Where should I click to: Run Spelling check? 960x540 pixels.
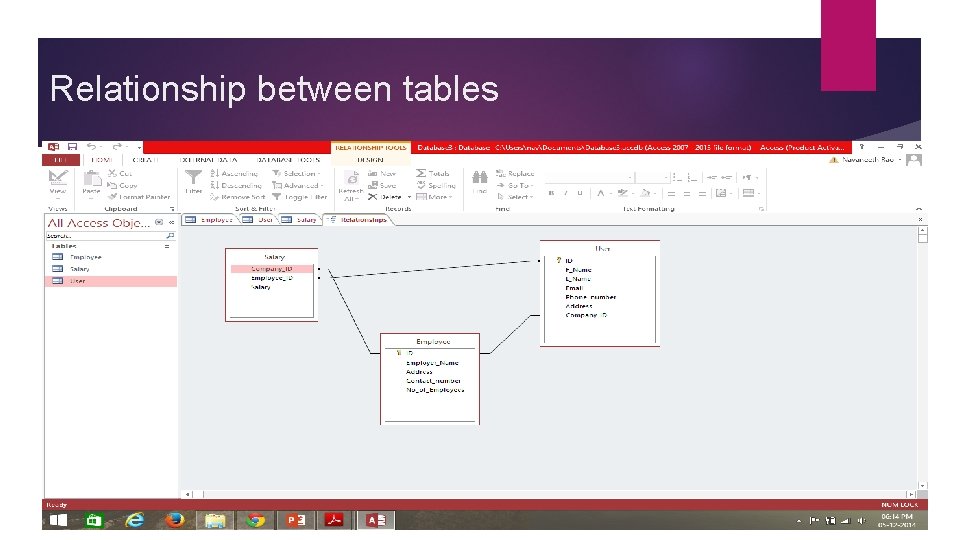[x=436, y=186]
